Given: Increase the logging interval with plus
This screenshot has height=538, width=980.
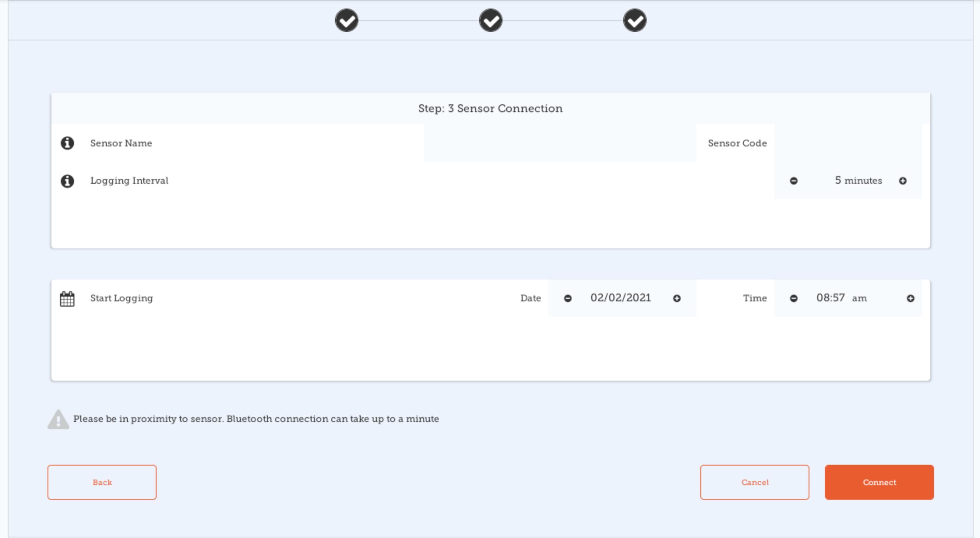Looking at the screenshot, I should click(x=903, y=181).
